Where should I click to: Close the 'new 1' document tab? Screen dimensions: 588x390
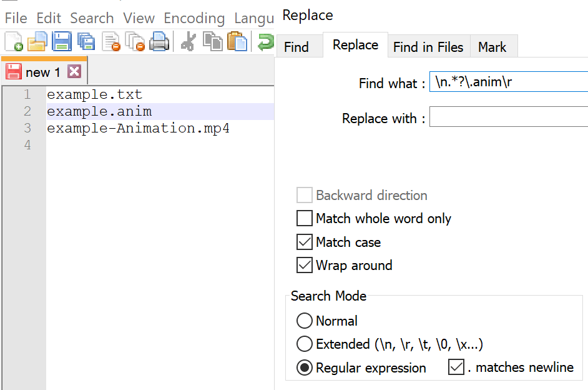(74, 71)
